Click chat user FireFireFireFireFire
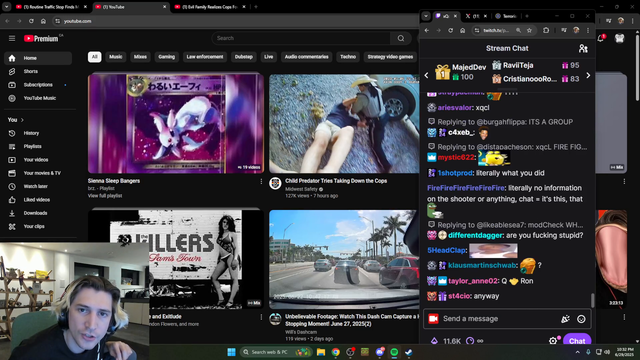640x360 pixels. click(x=466, y=188)
